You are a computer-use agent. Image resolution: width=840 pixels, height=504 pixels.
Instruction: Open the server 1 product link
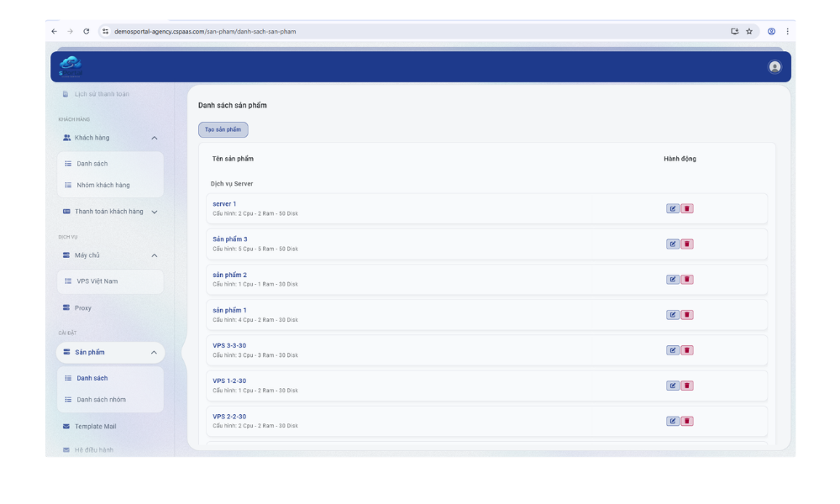point(224,204)
